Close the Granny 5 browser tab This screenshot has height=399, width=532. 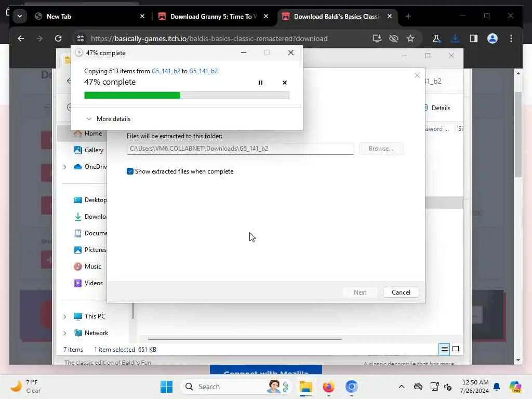coord(266,16)
